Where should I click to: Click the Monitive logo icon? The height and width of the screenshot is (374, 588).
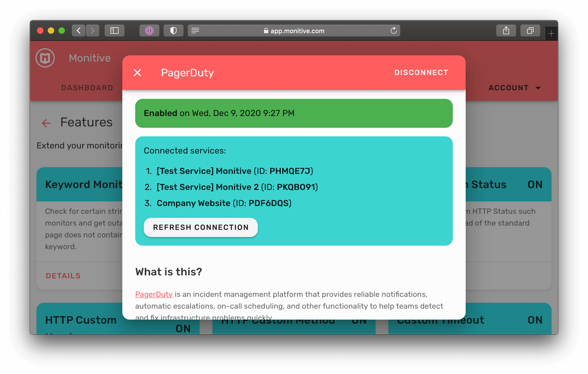coord(45,58)
